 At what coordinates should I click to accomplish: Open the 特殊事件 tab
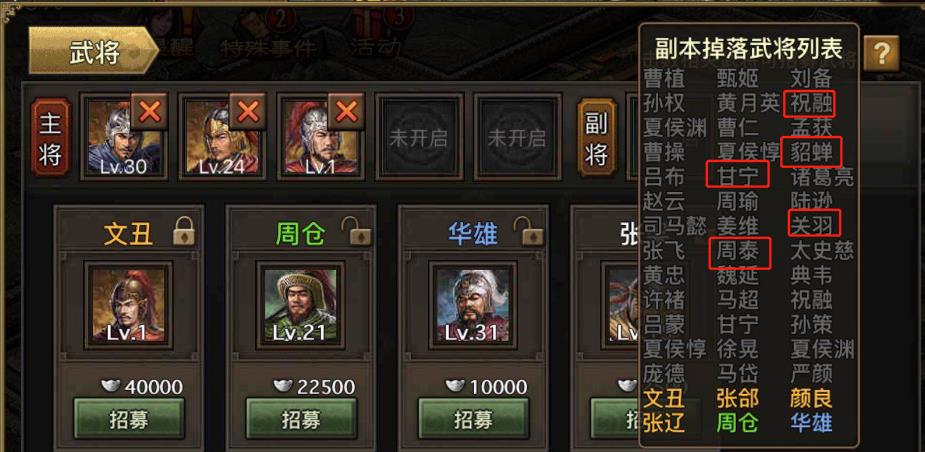coord(268,48)
